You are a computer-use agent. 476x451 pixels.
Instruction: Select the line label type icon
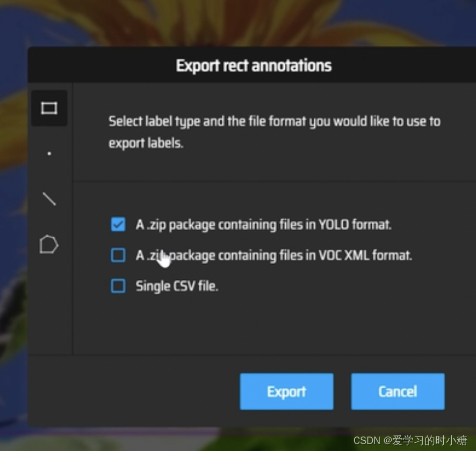point(49,199)
